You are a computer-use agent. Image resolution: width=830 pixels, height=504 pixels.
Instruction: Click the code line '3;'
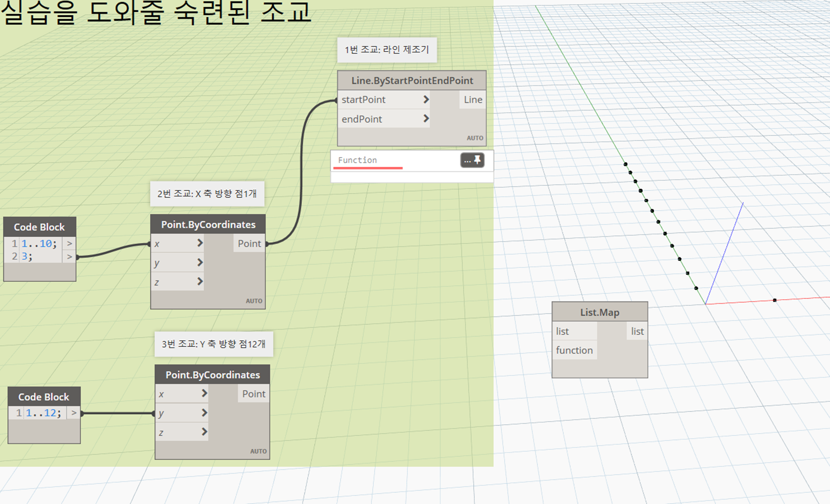27,256
